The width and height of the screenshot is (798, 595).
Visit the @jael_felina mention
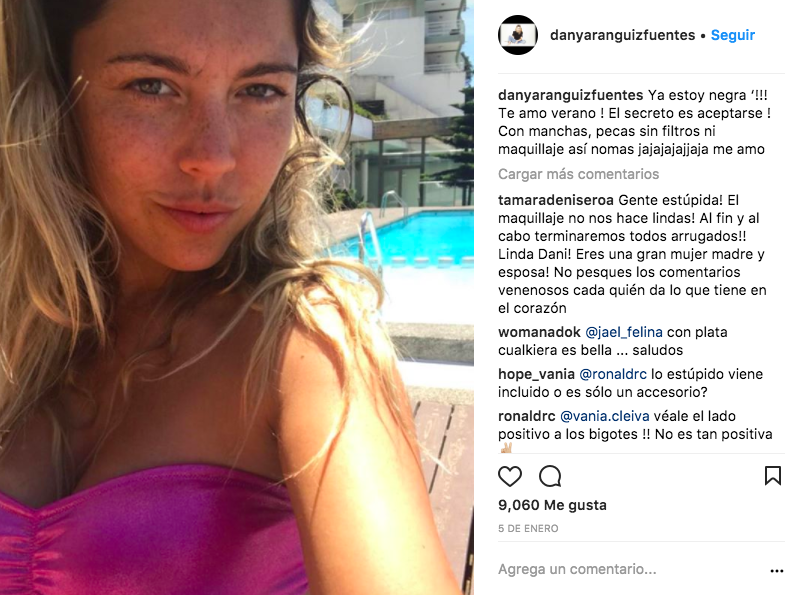[623, 332]
